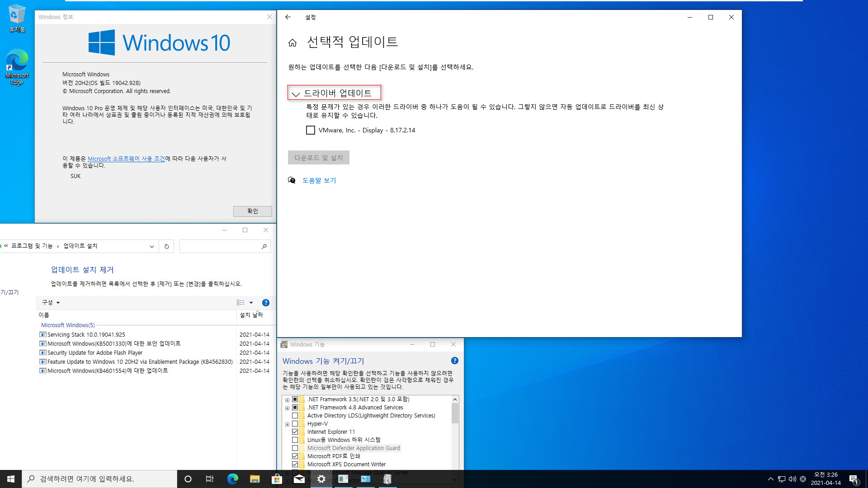
Task: Open the Start menu
Action: pos(11,479)
